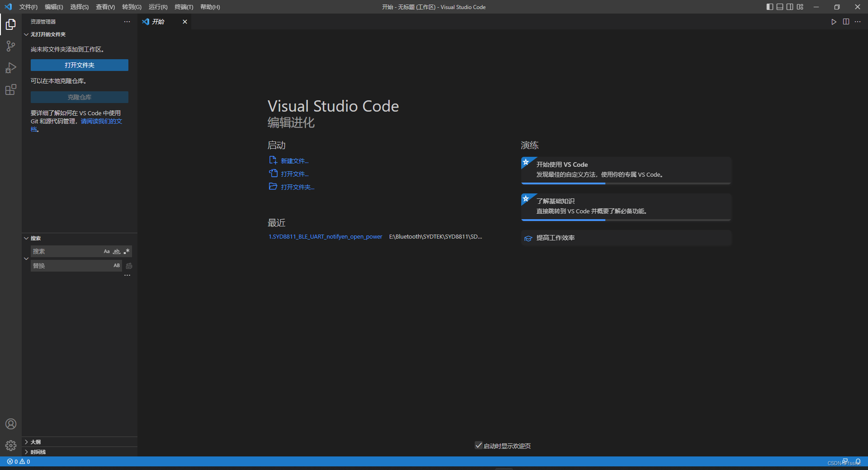Click errors and warnings count in status bar
Screen dimensions: 868x470
pyautogui.click(x=19, y=461)
